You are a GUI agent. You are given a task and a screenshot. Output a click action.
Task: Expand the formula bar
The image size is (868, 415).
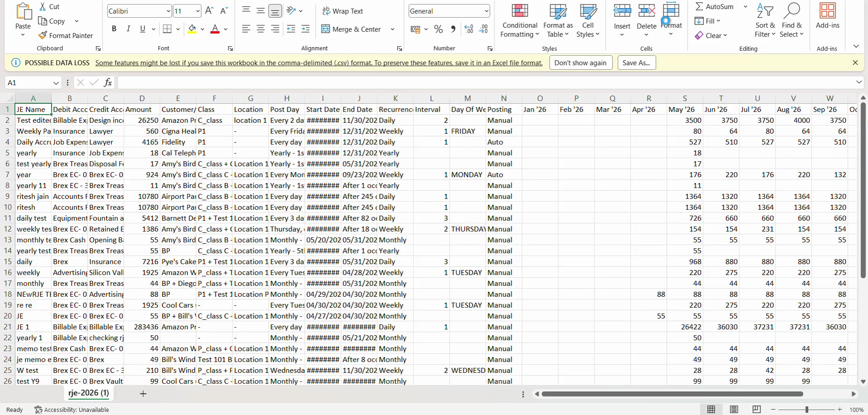click(x=858, y=82)
